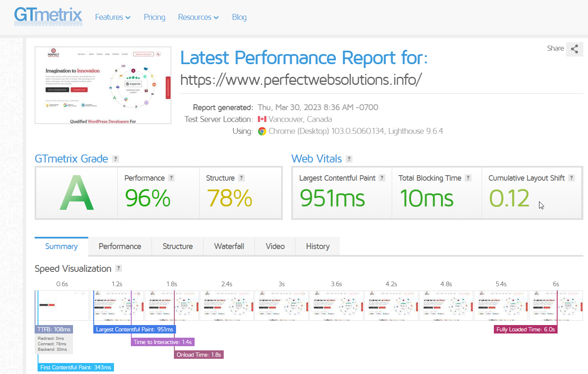Click the Redirect: 0ms detail
The width and height of the screenshot is (588, 374).
click(x=51, y=339)
